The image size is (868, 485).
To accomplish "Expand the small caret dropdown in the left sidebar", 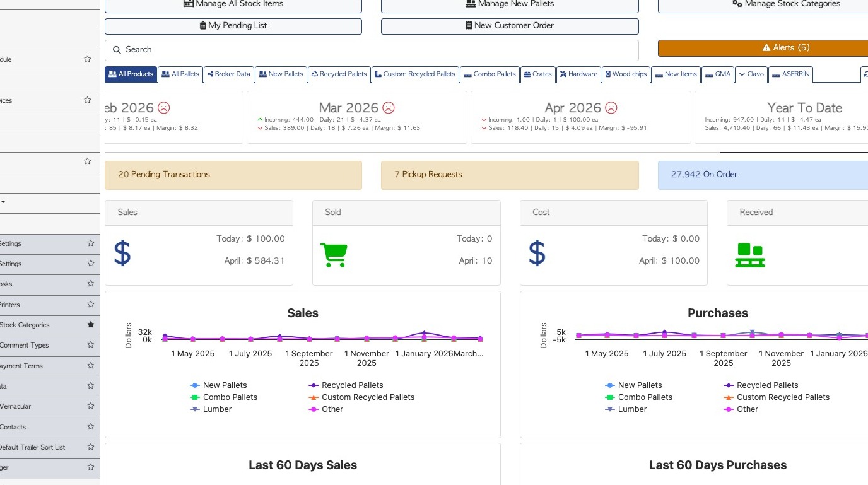I will (3, 202).
